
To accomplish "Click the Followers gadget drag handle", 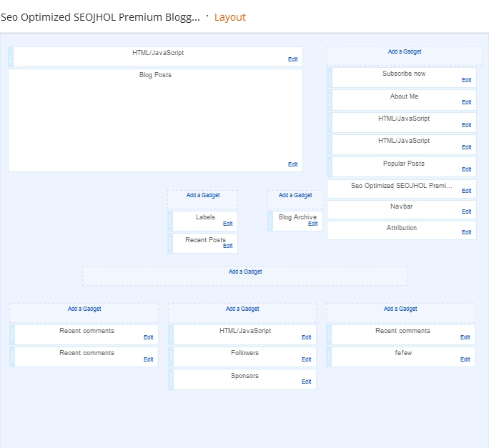I will pyautogui.click(x=171, y=357).
